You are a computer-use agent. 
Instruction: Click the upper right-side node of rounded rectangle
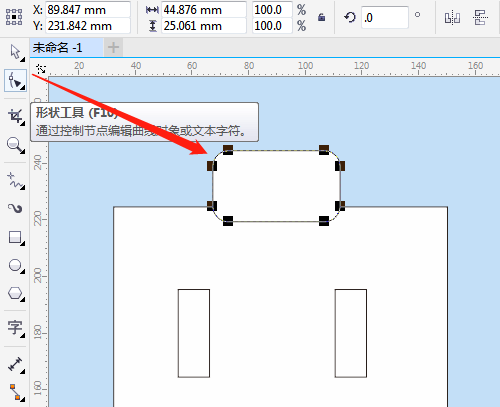point(340,166)
